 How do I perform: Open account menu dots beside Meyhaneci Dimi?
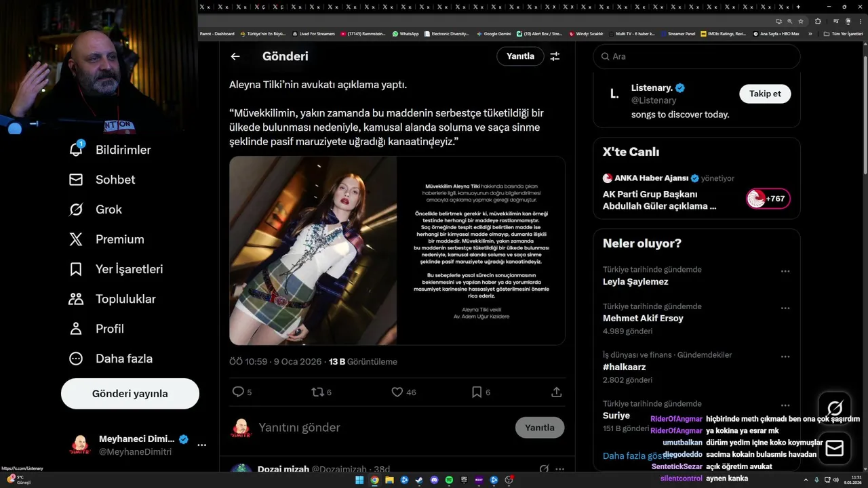tap(201, 445)
